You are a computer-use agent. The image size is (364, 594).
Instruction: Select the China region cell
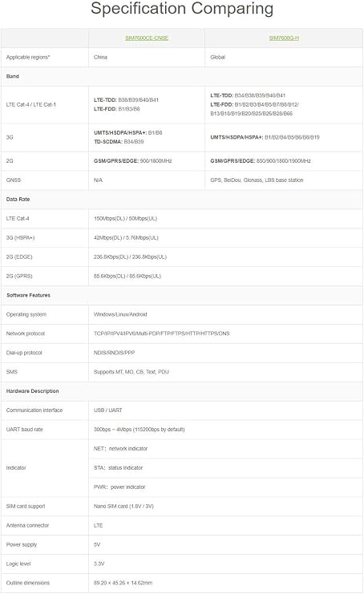100,57
